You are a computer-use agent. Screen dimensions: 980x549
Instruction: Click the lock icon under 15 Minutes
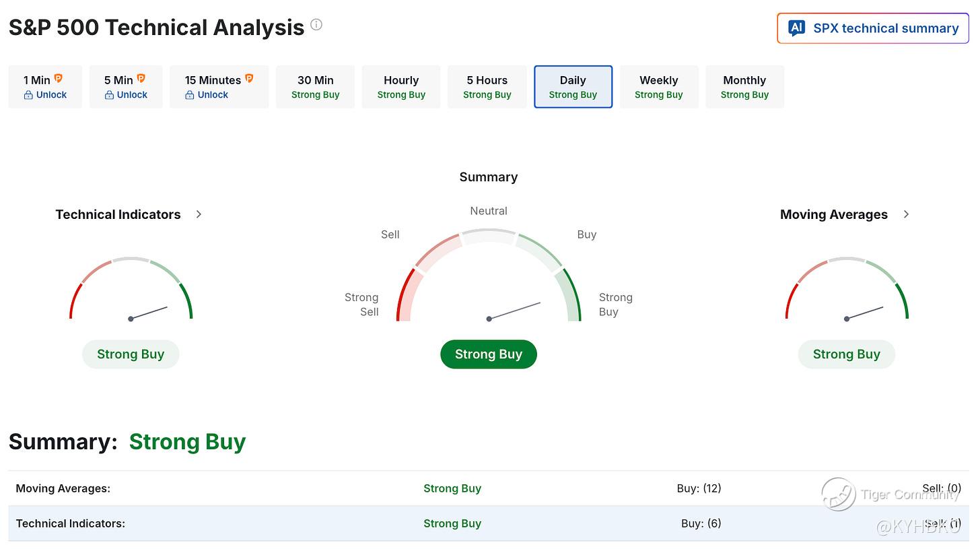click(x=190, y=95)
